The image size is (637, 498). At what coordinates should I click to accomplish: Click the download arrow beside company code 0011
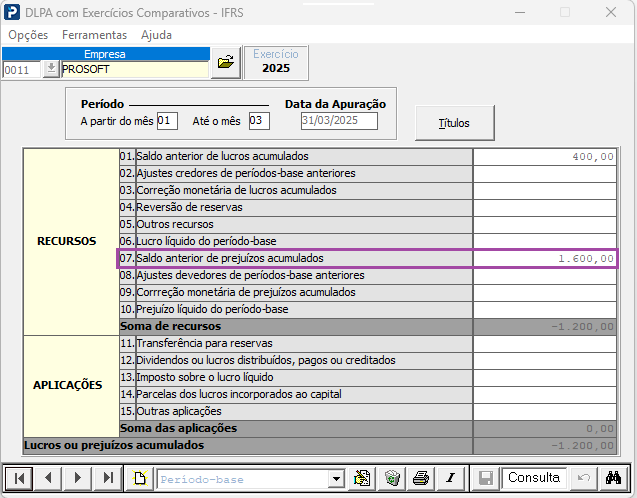coord(51,69)
